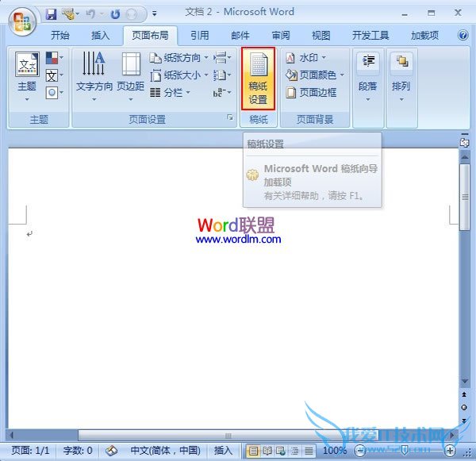This screenshot has height=461, width=476.
Task: Select Page Layout (页面布局) tab
Action: pyautogui.click(x=150, y=35)
